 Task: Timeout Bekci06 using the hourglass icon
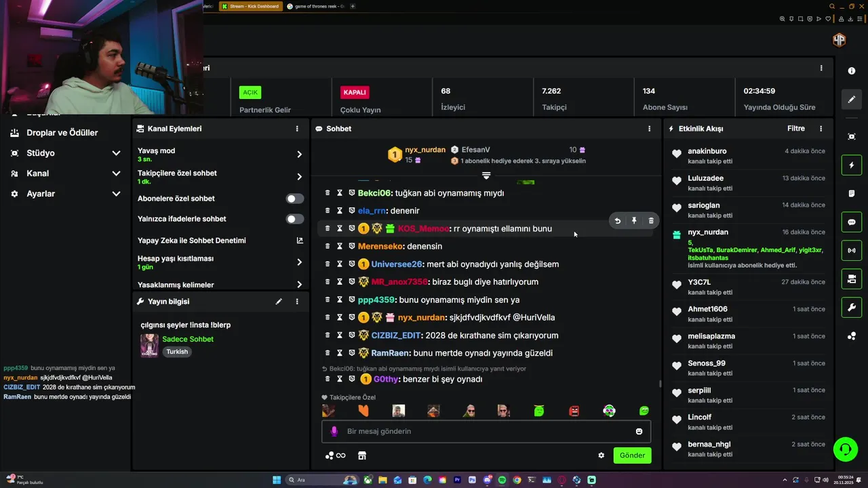tap(340, 193)
